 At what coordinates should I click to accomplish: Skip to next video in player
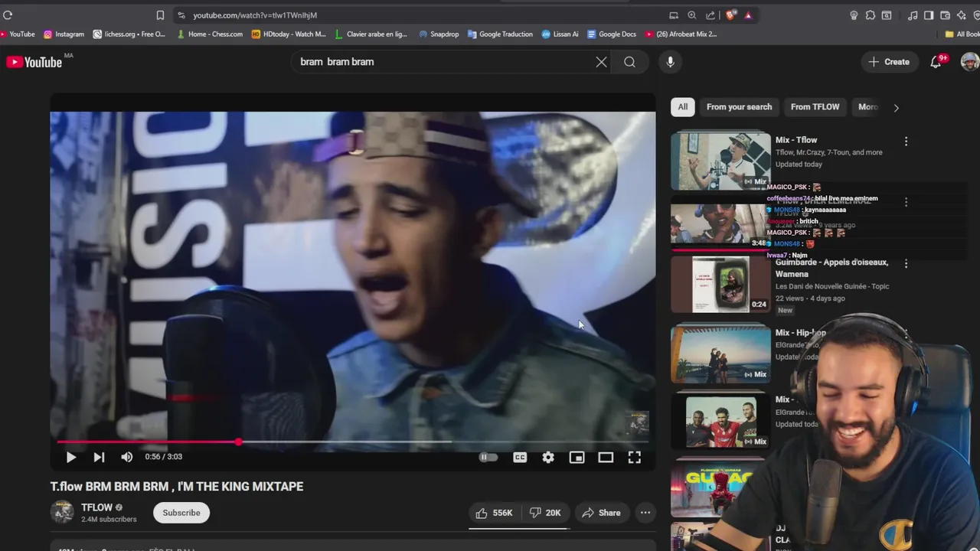click(99, 457)
